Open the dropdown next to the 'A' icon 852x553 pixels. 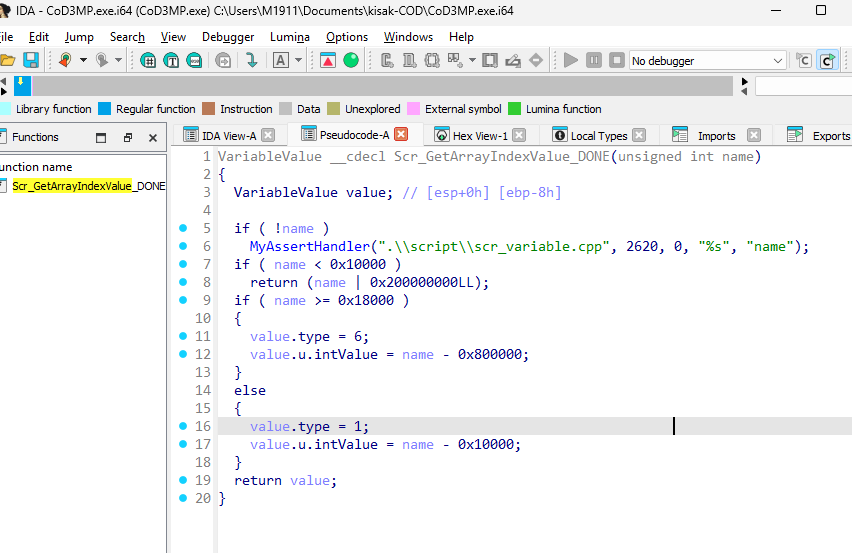[298, 60]
